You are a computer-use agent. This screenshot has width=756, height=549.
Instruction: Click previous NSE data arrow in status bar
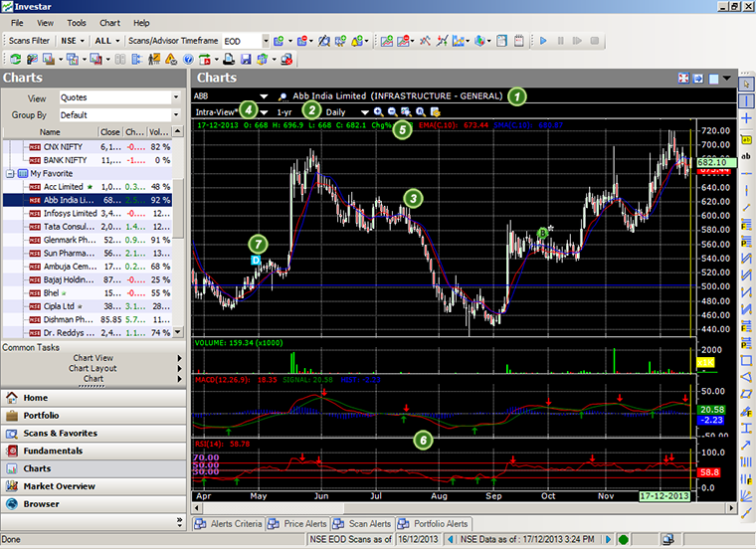[451, 539]
